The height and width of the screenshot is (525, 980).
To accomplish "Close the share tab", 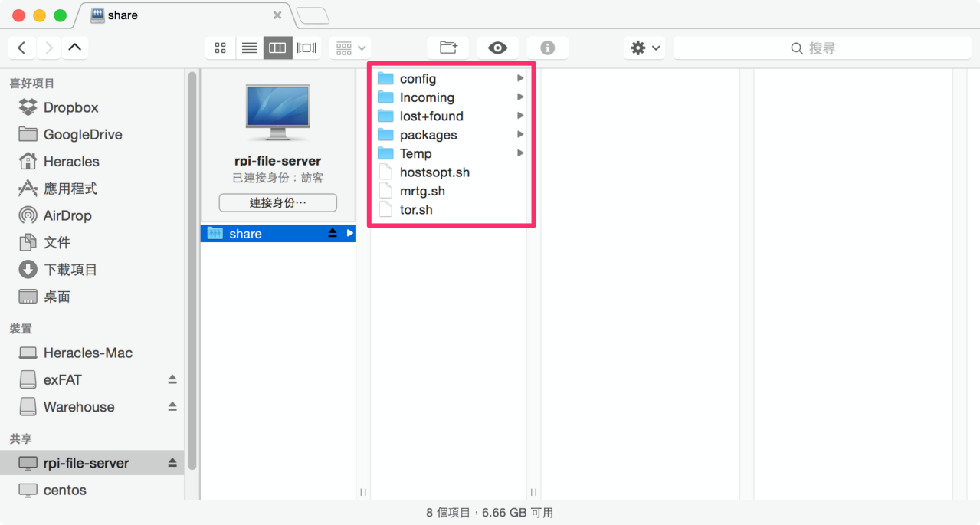I will tap(277, 15).
